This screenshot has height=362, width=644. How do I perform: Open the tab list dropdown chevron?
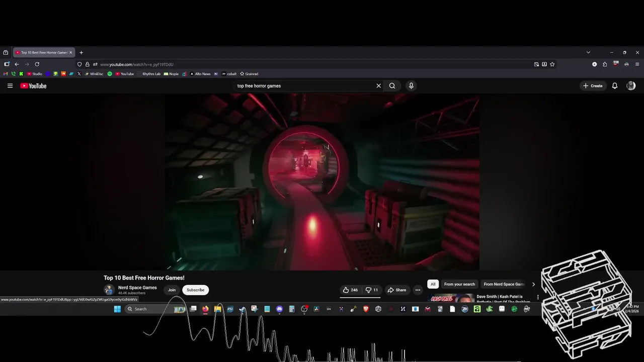(x=588, y=52)
